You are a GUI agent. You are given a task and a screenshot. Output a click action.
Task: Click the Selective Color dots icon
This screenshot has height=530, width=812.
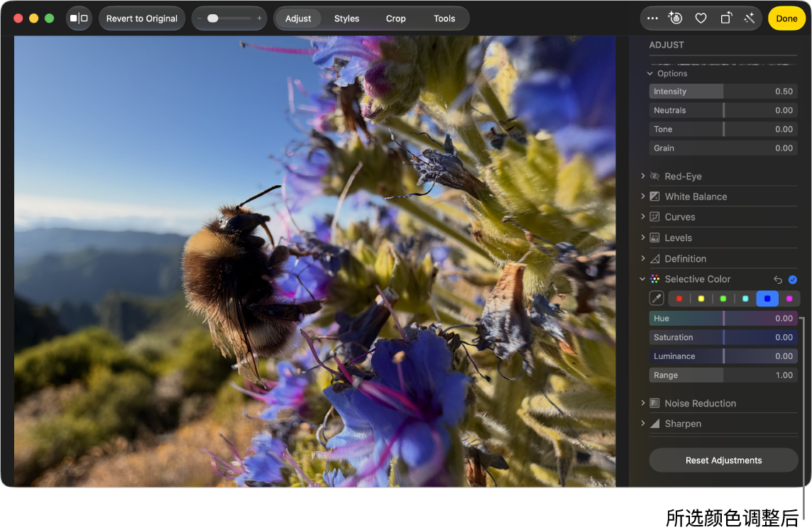[x=654, y=279]
